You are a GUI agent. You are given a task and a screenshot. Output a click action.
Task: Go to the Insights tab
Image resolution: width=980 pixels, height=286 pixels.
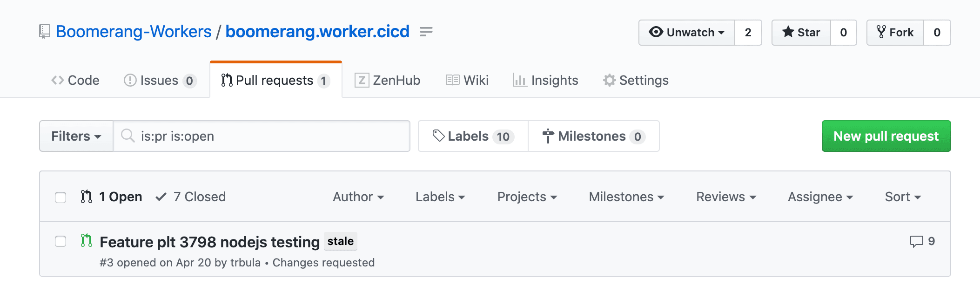[545, 80]
